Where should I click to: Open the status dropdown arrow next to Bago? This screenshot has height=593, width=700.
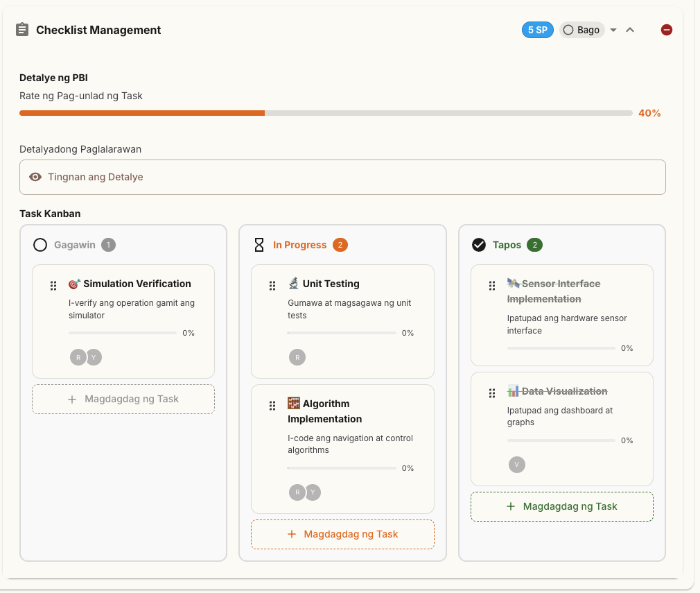pos(613,30)
